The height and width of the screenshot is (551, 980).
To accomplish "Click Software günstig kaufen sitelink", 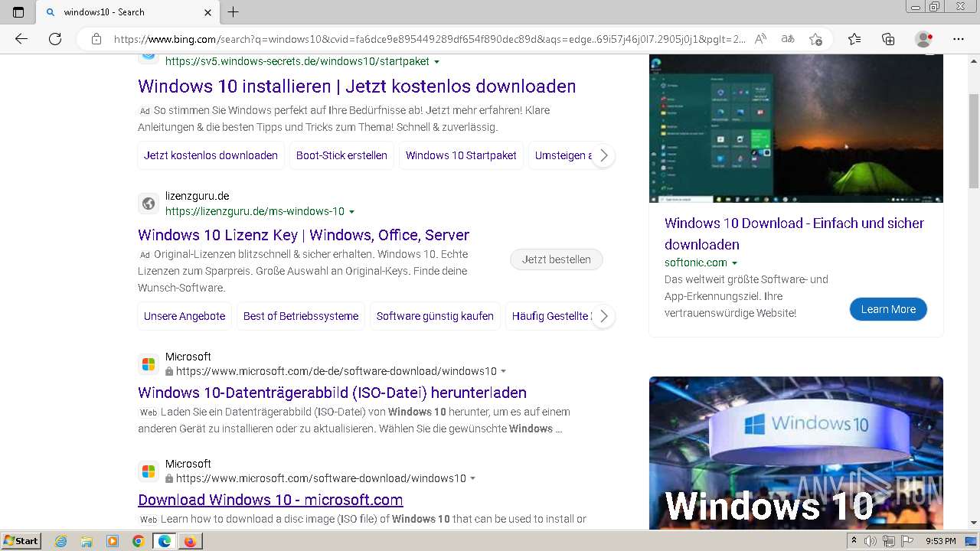I will pyautogui.click(x=435, y=316).
